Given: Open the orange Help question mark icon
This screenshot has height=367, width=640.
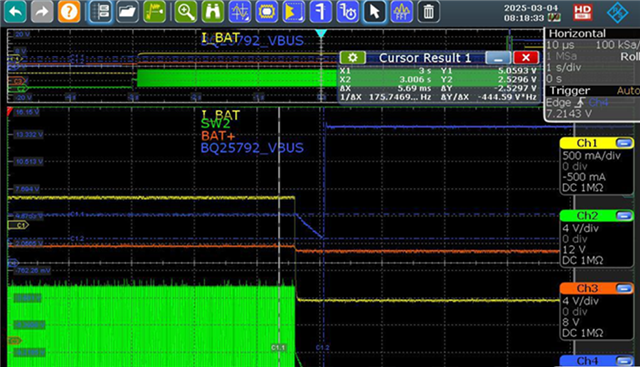Looking at the screenshot, I should 69,11.
